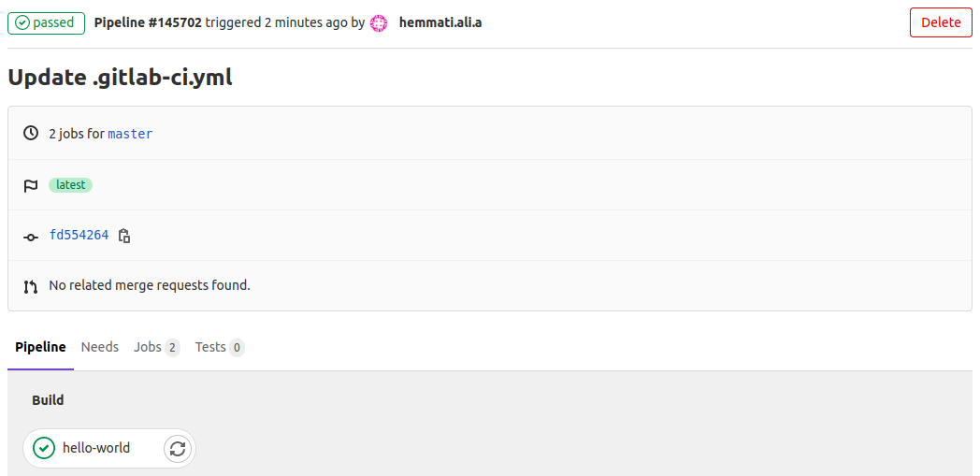
Task: Open commit fd554264 link
Action: click(79, 236)
